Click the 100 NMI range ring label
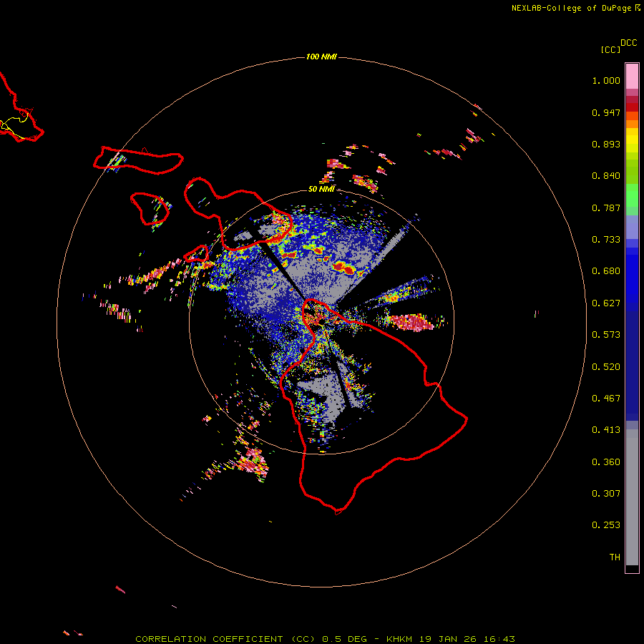Image resolution: width=644 pixels, height=644 pixels. pos(321,57)
